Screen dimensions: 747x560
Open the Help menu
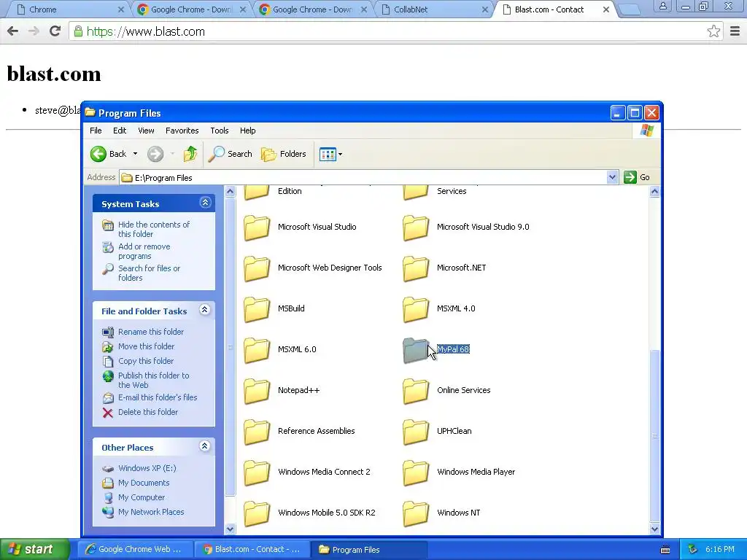coord(247,131)
